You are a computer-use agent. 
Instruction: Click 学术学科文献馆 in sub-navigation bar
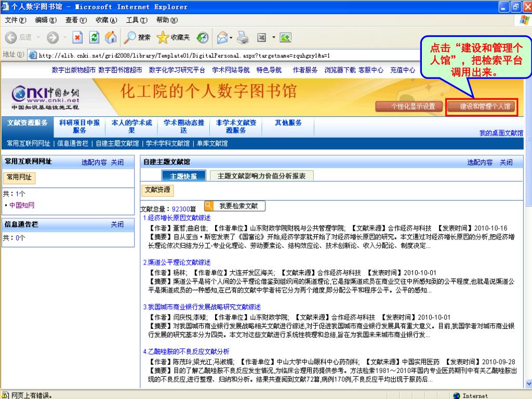(x=168, y=143)
